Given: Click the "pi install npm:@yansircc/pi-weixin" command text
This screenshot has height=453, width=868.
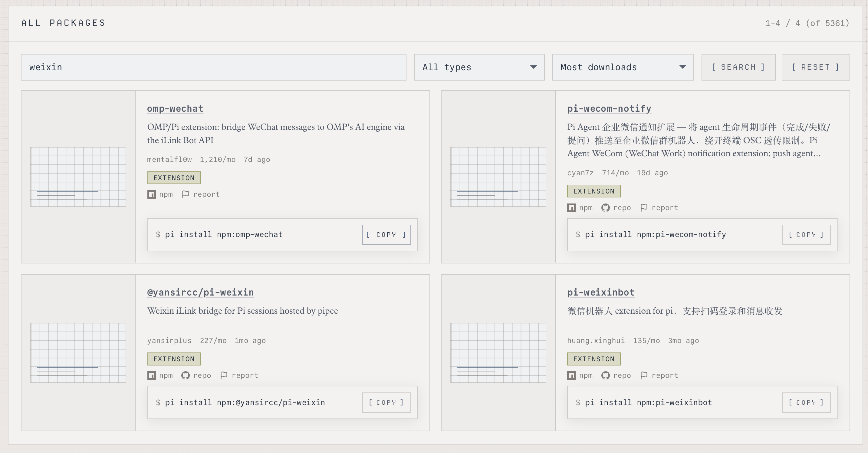Looking at the screenshot, I should 245,402.
